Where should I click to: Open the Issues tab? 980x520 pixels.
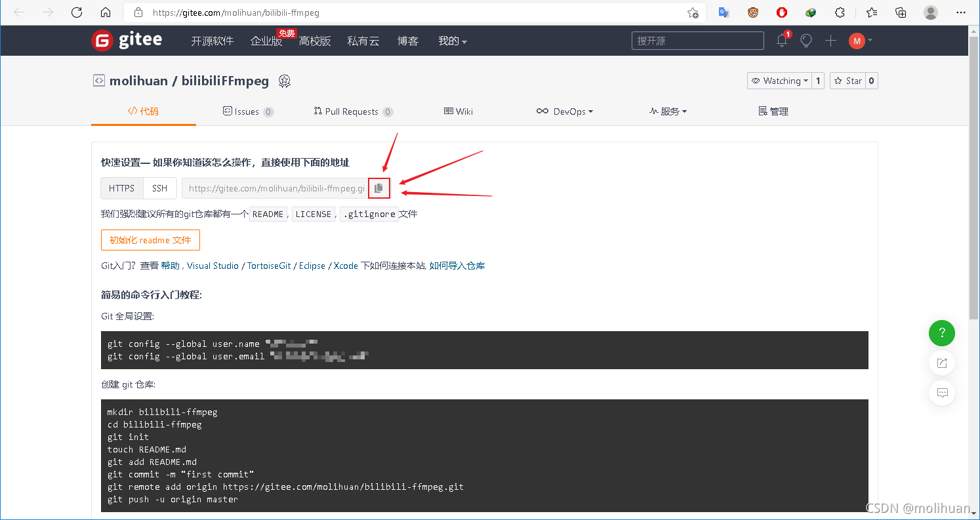tap(248, 111)
